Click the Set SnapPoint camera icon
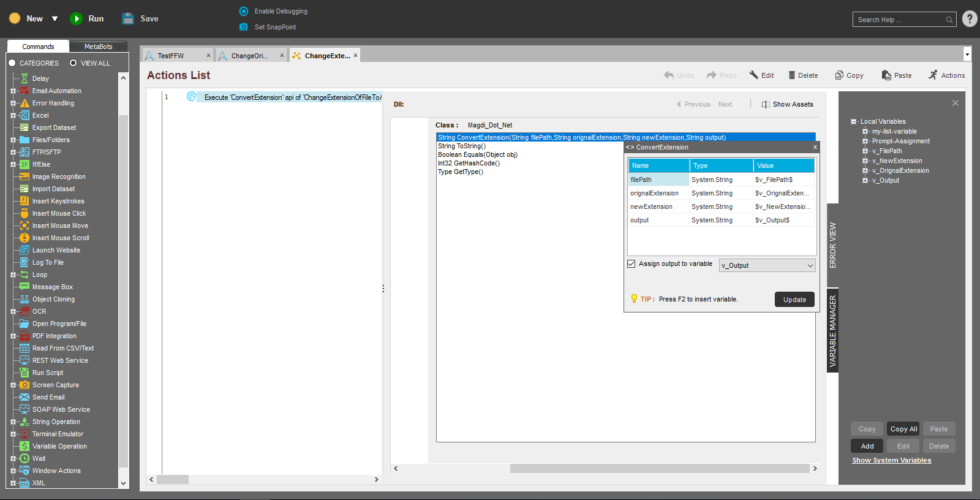980x500 pixels. coord(244,27)
